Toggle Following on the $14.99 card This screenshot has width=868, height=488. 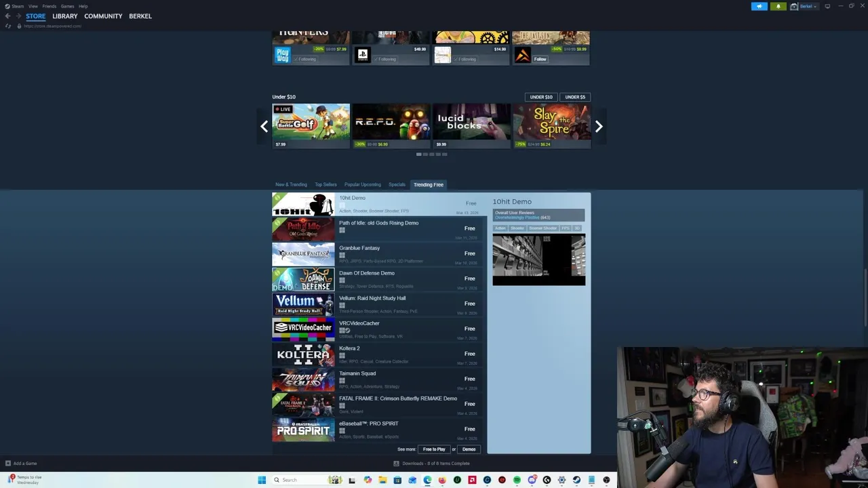pyautogui.click(x=465, y=59)
